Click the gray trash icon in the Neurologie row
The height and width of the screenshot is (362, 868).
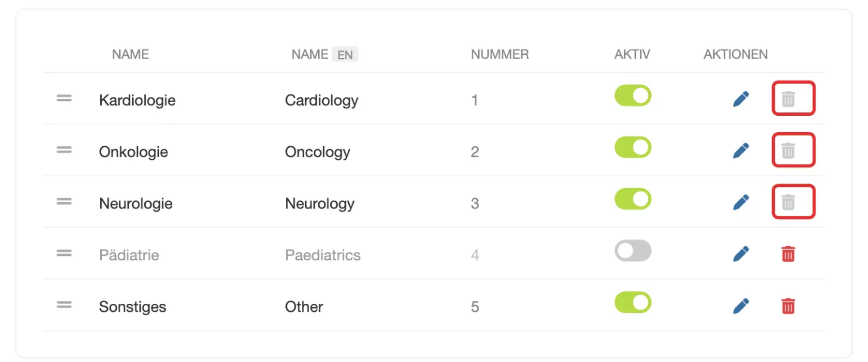point(788,202)
